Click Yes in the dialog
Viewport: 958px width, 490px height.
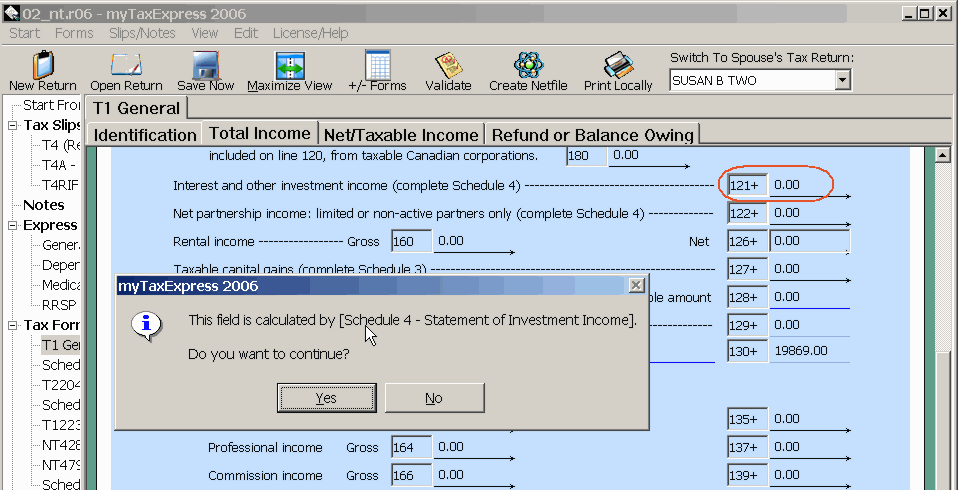pos(326,398)
